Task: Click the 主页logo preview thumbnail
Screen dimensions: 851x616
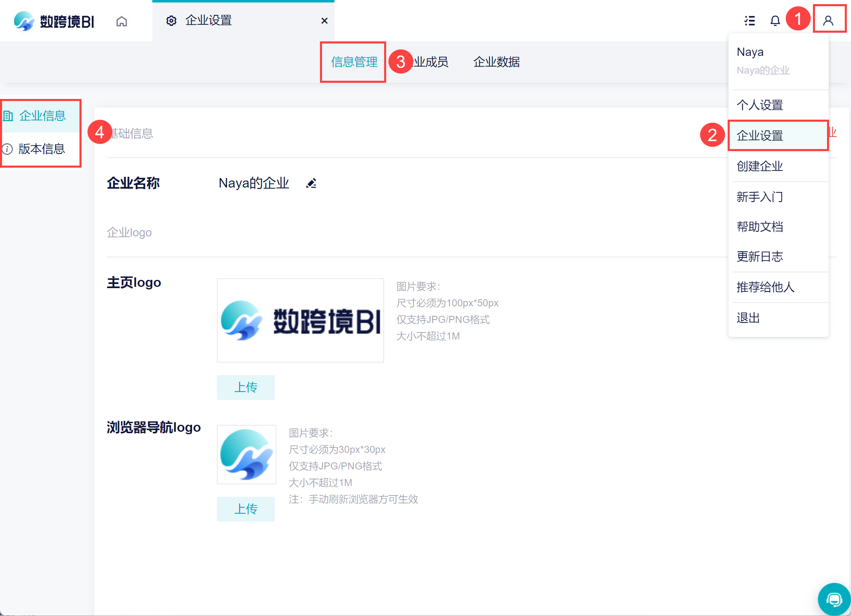Action: pyautogui.click(x=300, y=320)
